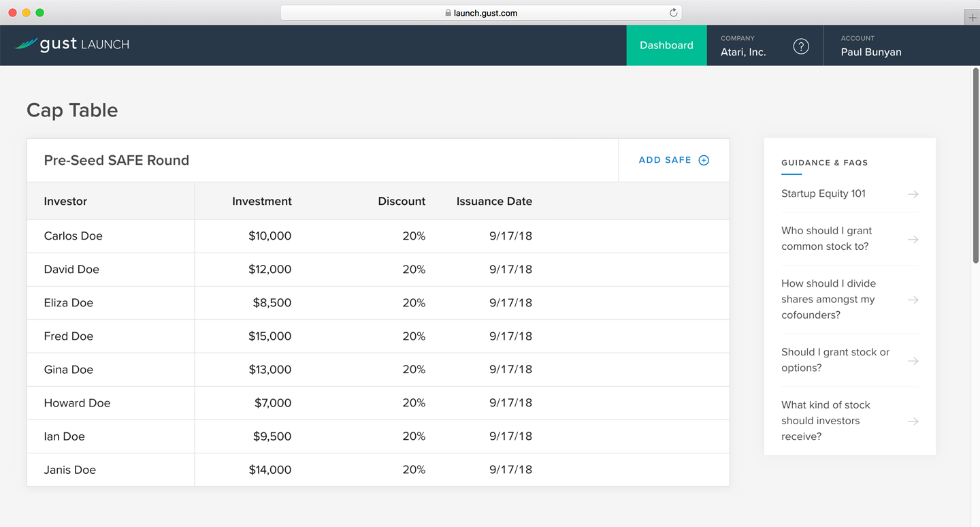Click the reload icon in address bar
This screenshot has width=980, height=527.
click(673, 13)
